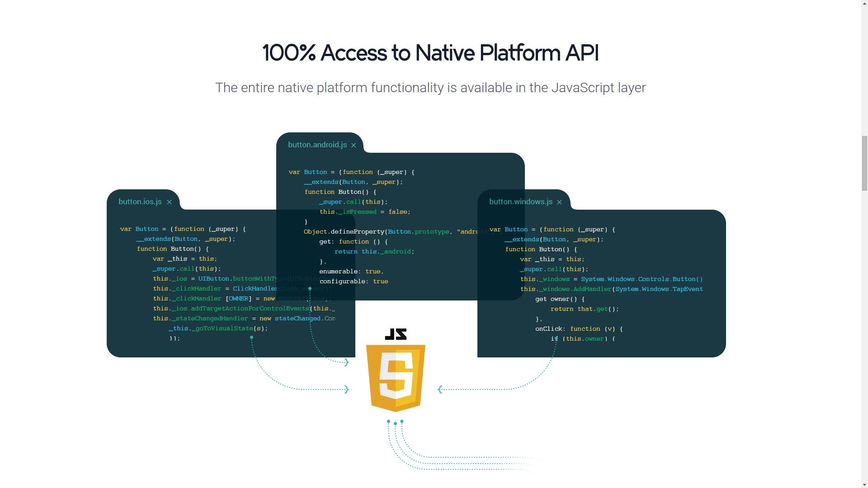Click "return that.get();" code line
The width and height of the screenshot is (868, 488).
tap(585, 309)
